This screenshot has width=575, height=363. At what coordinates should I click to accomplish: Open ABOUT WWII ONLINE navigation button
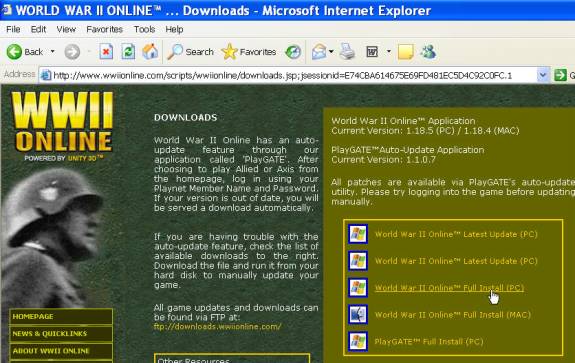(61, 351)
